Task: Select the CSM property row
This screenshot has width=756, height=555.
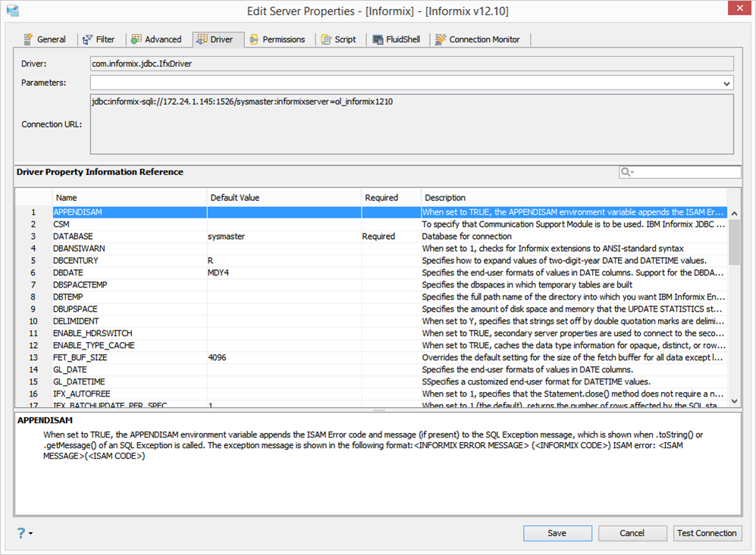Action: [372, 224]
